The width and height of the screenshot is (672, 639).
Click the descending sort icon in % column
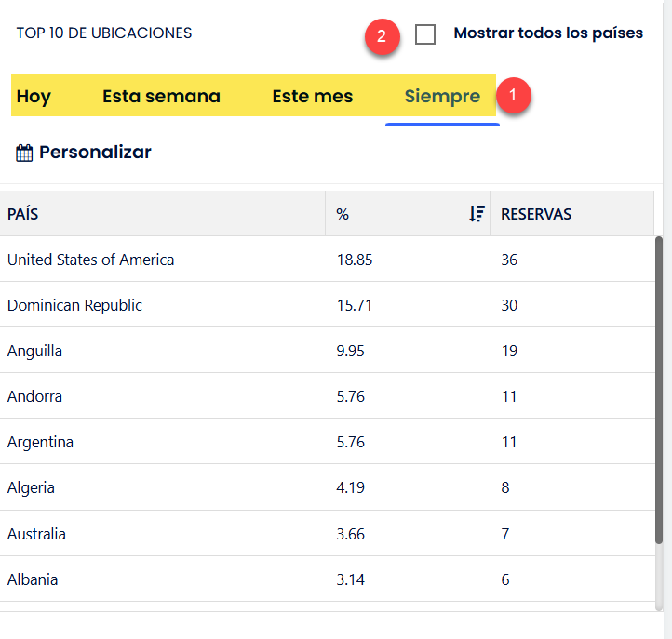pyautogui.click(x=477, y=214)
